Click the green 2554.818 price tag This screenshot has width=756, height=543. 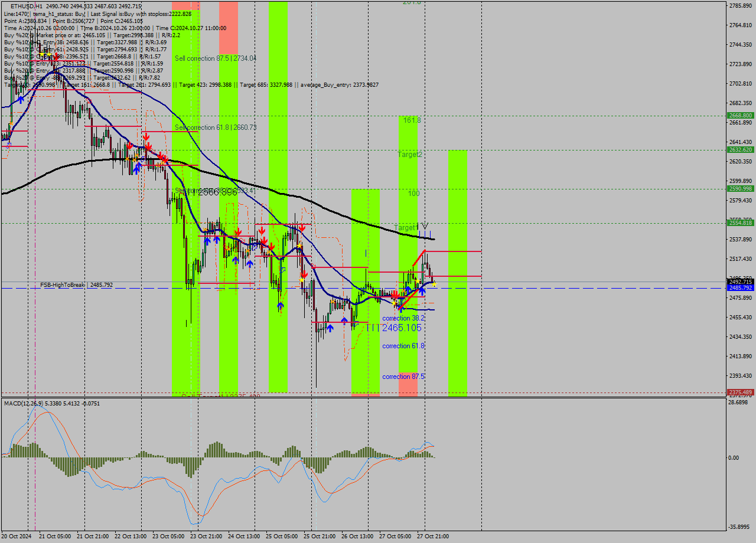pyautogui.click(x=741, y=223)
